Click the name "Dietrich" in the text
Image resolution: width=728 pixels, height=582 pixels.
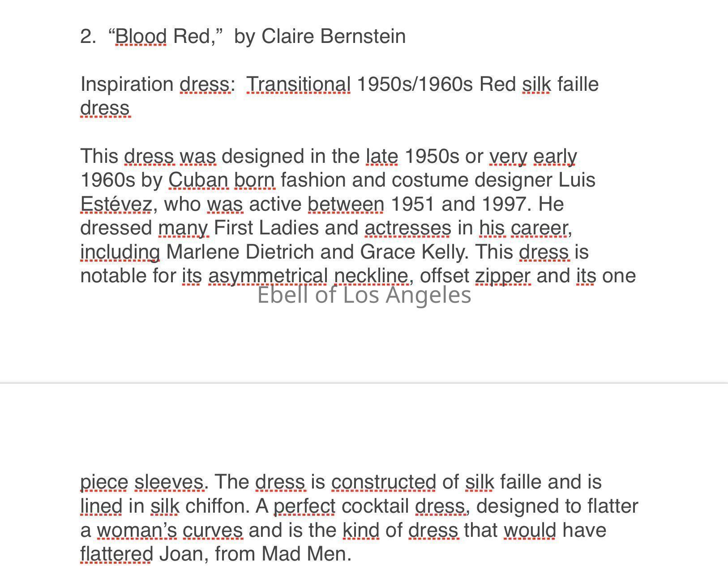(x=280, y=252)
